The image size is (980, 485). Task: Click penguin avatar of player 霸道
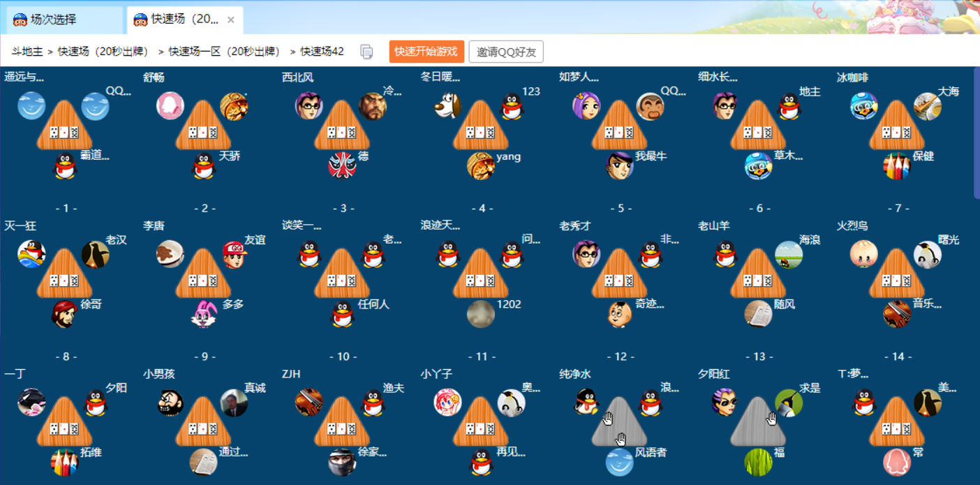click(65, 166)
